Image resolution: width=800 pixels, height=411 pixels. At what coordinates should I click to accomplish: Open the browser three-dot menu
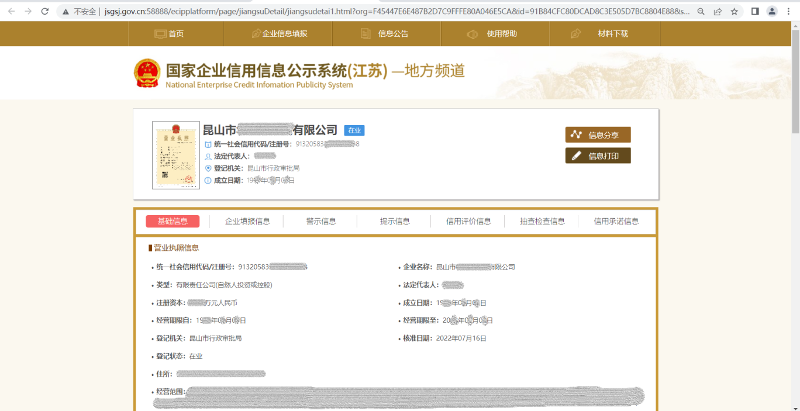click(789, 11)
